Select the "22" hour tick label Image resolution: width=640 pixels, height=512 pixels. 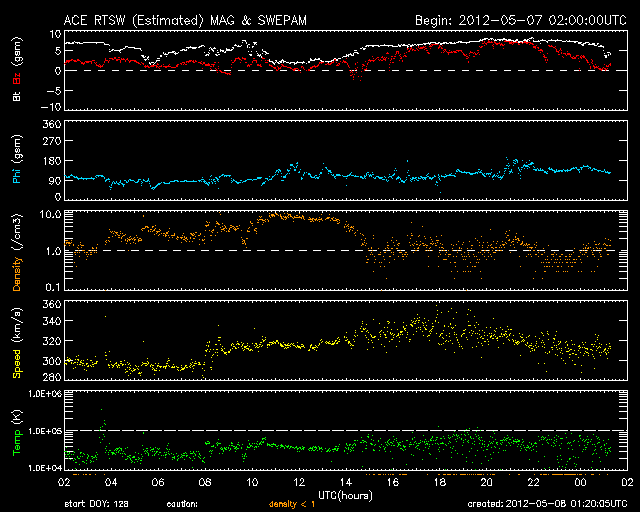coord(533,483)
